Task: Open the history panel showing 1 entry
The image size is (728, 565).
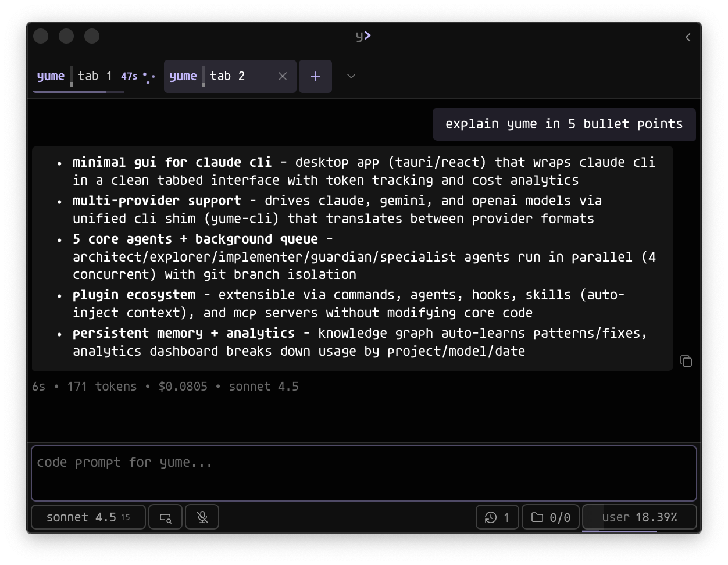Action: point(497,517)
